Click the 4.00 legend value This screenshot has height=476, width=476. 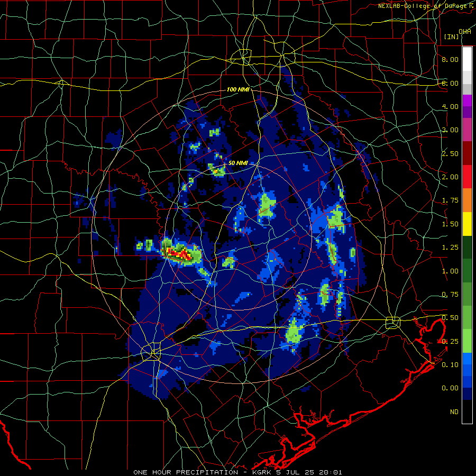(450, 106)
